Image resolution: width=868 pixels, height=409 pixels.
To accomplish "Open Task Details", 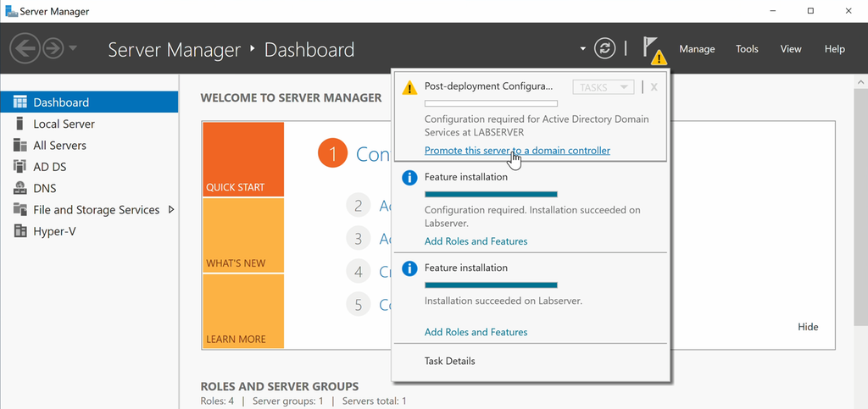I will pyautogui.click(x=449, y=361).
